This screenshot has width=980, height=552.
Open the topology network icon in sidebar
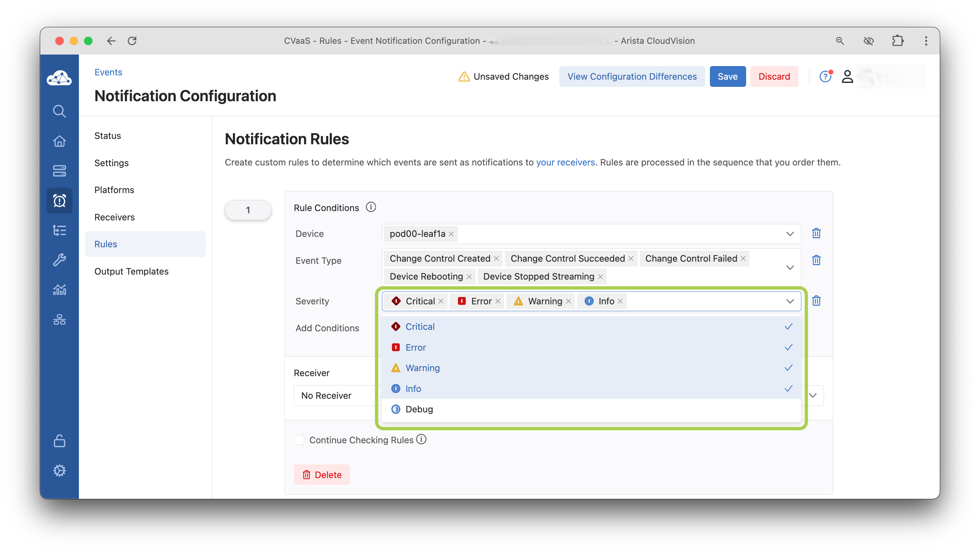coord(59,319)
